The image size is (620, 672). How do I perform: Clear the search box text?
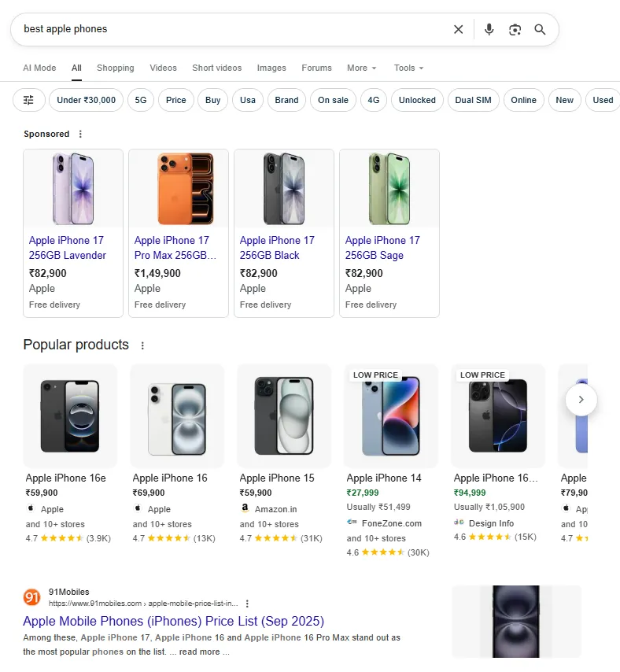pyautogui.click(x=459, y=29)
